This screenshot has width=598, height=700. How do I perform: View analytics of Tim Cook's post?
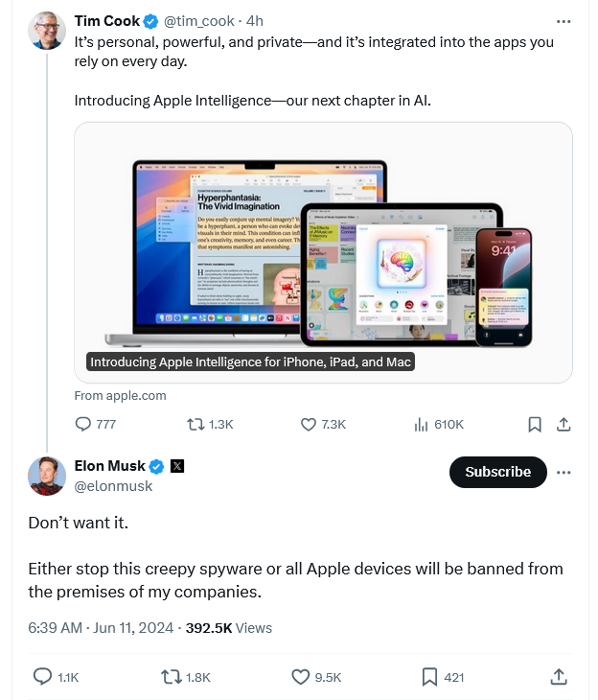click(x=421, y=424)
